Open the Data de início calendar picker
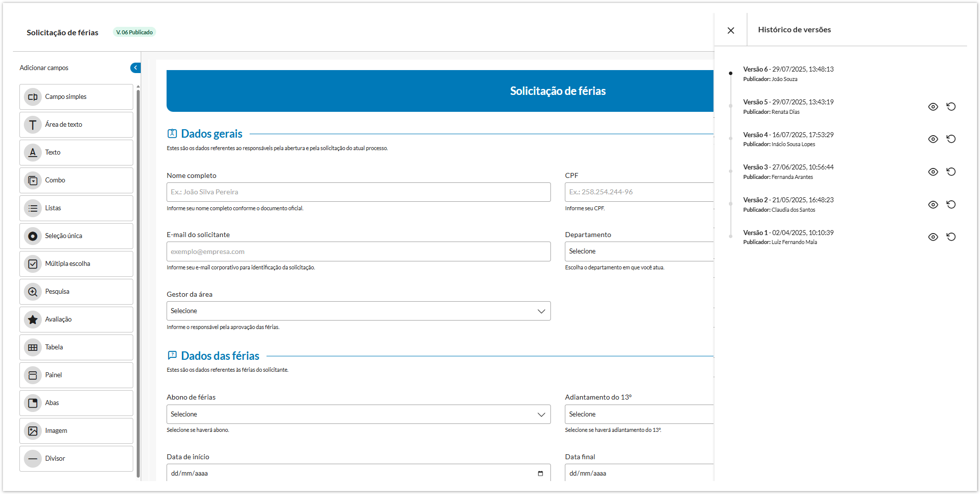Viewport: 980px width, 494px height. coord(540,474)
